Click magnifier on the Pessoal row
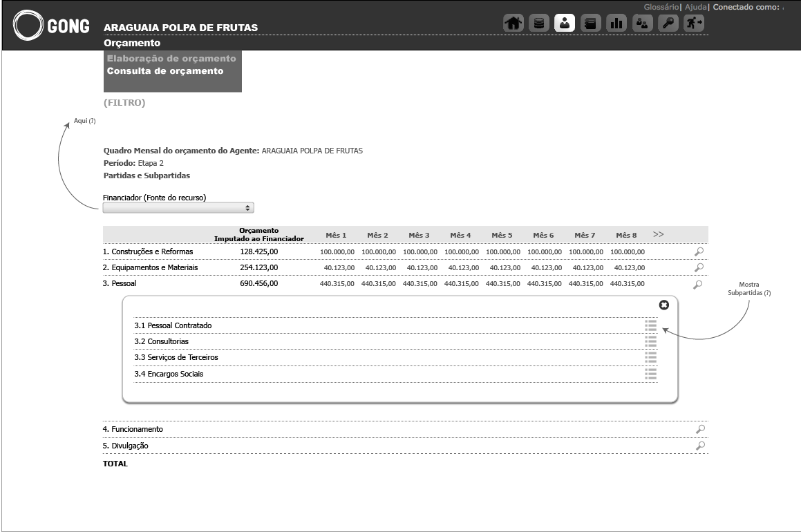This screenshot has height=532, width=801. 697,285
